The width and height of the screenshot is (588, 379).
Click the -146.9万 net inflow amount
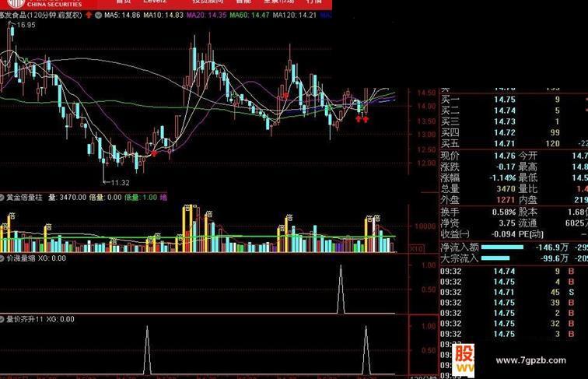[x=552, y=247]
